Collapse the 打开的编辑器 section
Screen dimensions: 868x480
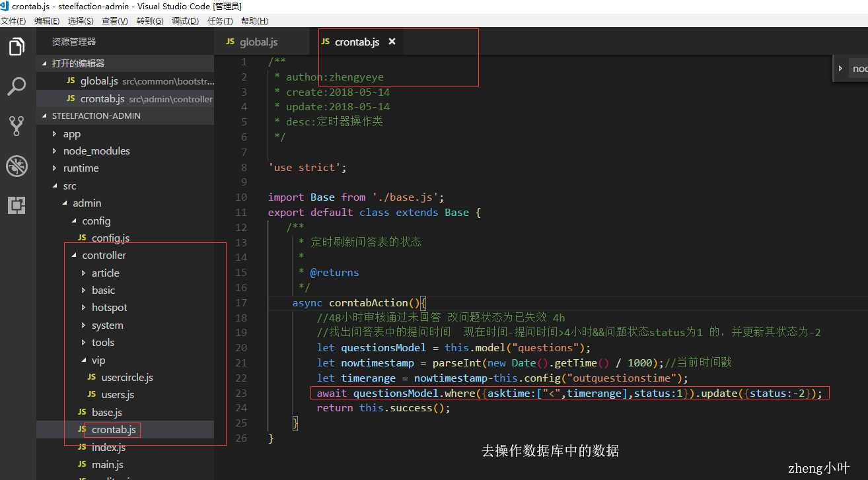126,63
